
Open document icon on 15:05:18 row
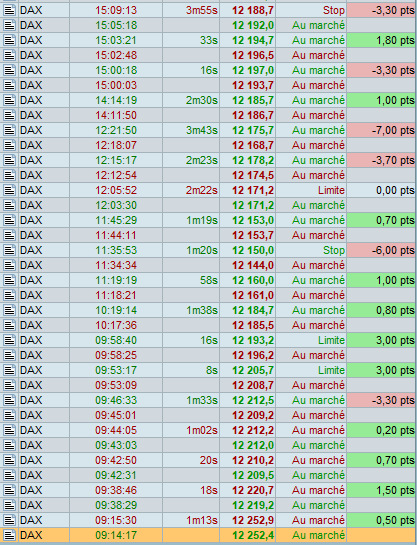coord(9,25)
